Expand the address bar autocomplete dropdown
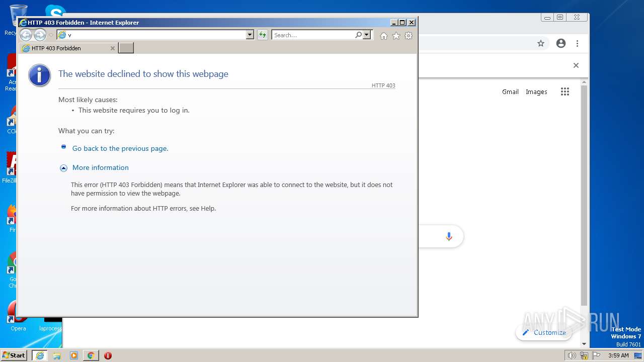644x362 pixels. tap(250, 35)
